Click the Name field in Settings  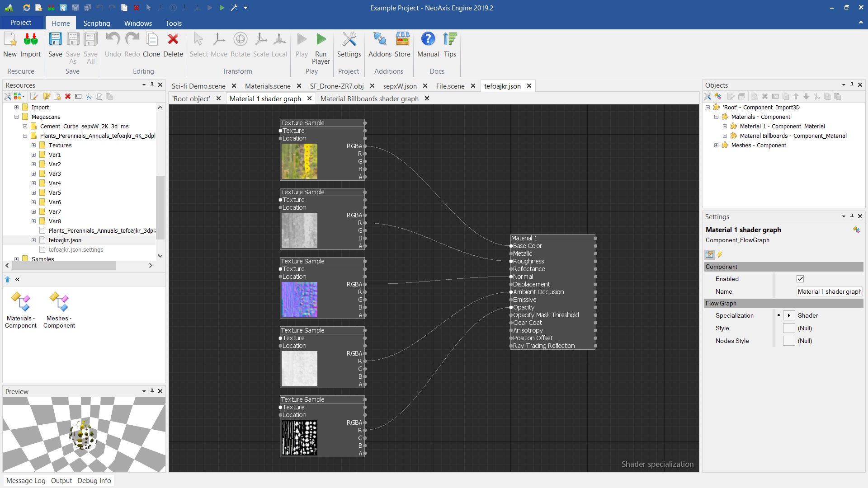(x=829, y=291)
